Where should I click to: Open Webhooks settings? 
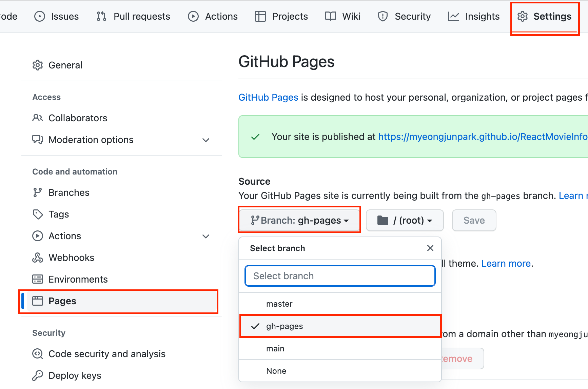coord(122,258)
